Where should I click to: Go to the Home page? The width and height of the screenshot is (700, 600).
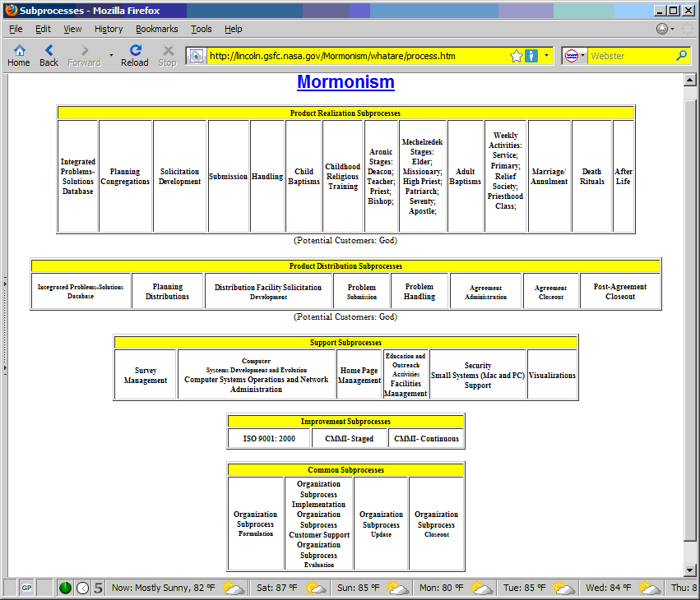pyautogui.click(x=19, y=56)
